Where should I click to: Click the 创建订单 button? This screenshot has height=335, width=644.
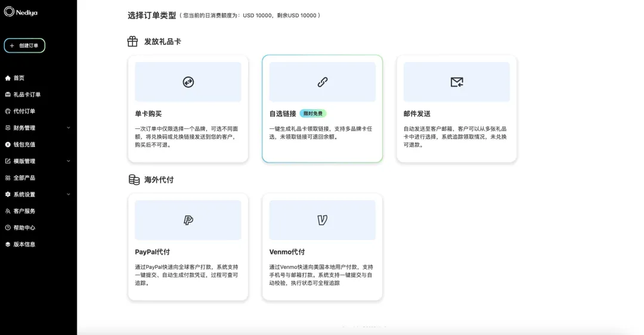tap(24, 45)
